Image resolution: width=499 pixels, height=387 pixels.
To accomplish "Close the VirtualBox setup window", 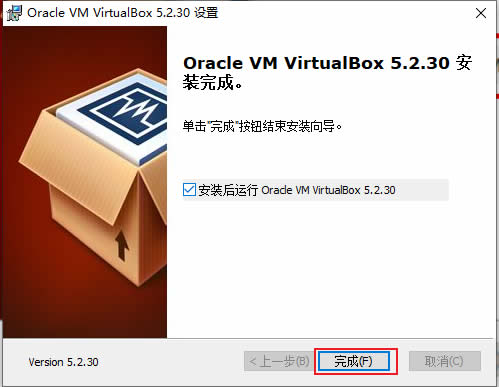I will [481, 13].
